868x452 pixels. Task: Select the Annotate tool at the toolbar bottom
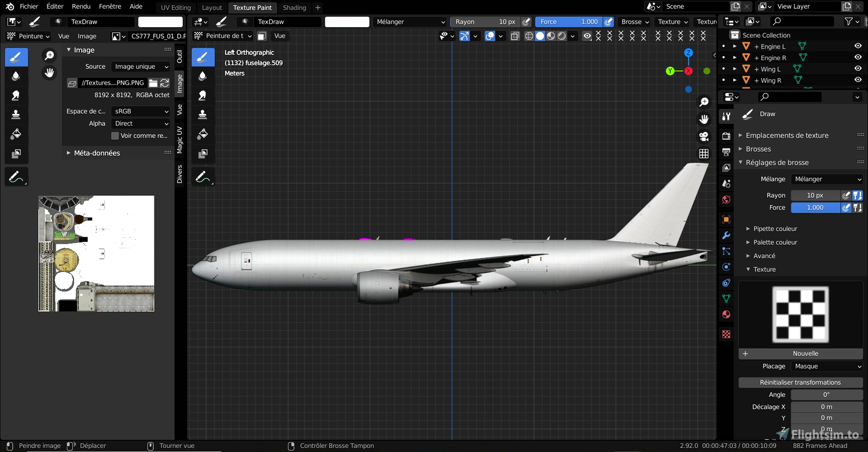coord(16,176)
